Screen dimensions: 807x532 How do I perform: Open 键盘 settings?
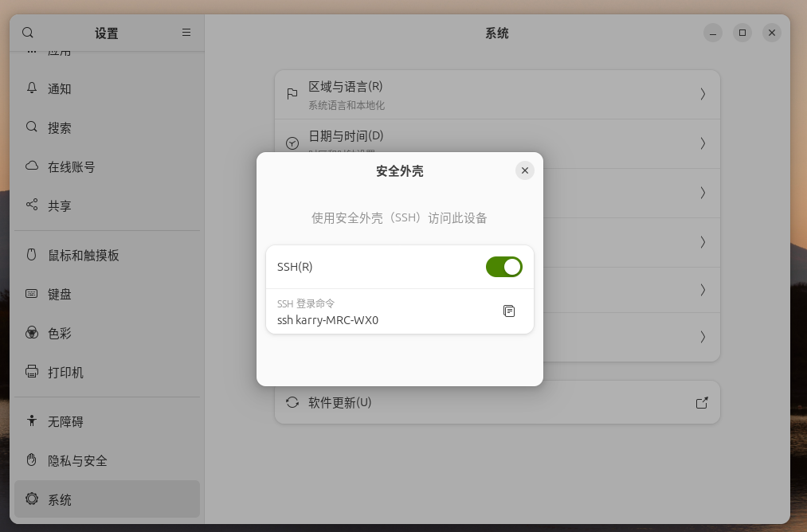107,295
